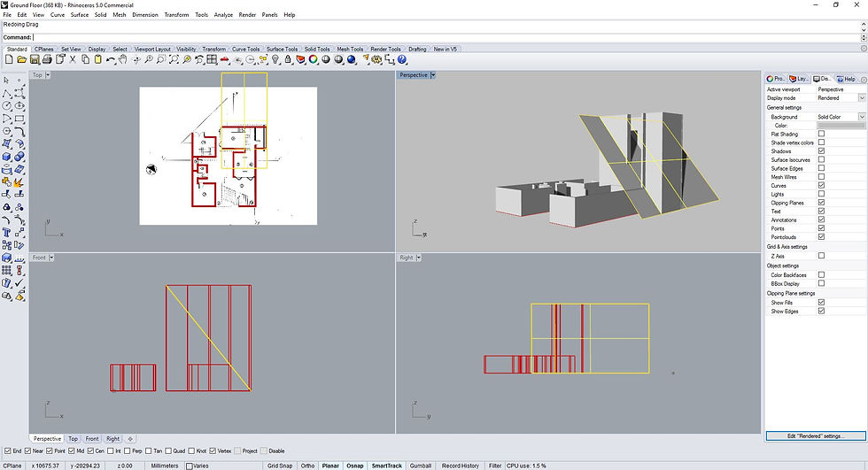Click the Print icon in Standard toolbar

click(x=47, y=59)
